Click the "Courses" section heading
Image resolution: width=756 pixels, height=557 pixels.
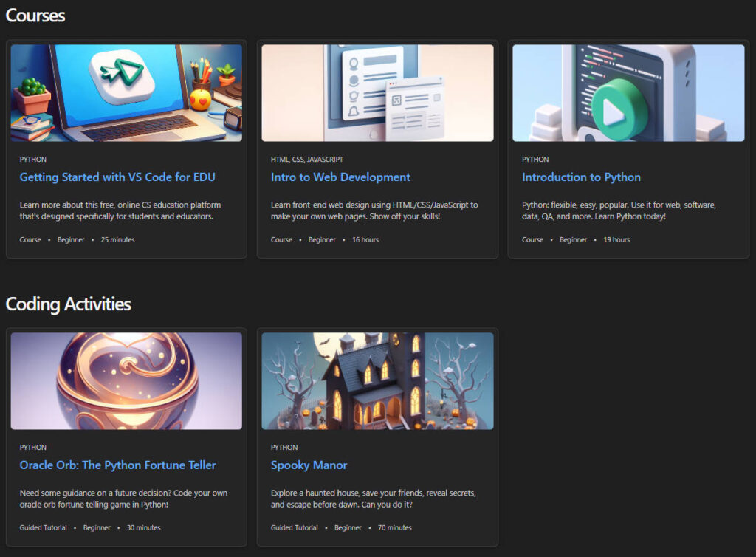(x=35, y=15)
